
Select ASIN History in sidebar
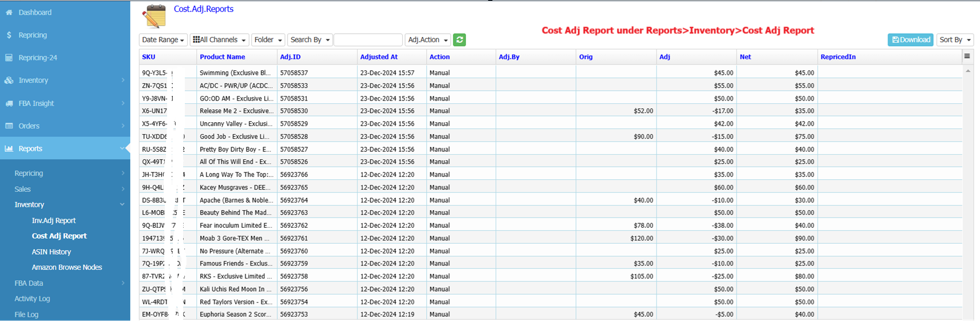point(51,252)
